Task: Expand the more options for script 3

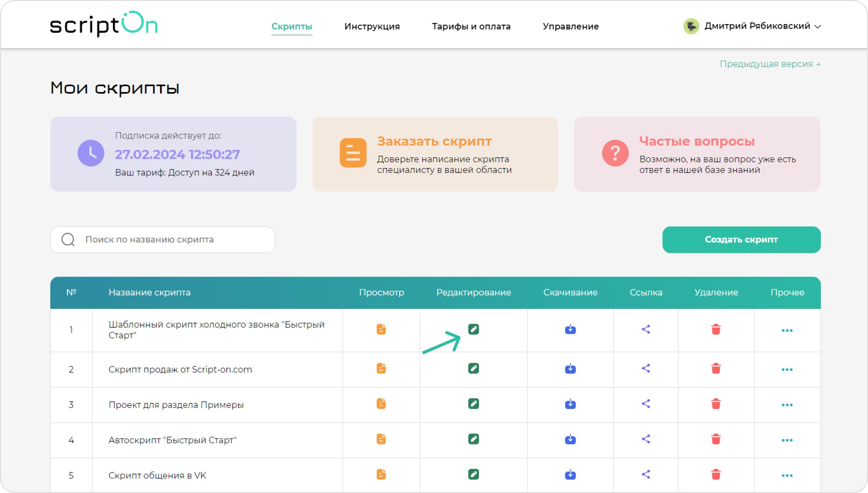Action: coord(787,405)
